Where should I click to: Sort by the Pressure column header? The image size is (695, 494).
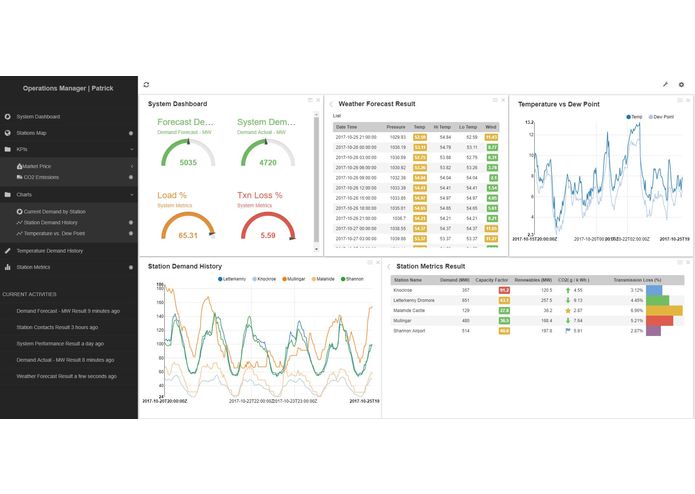tap(396, 127)
